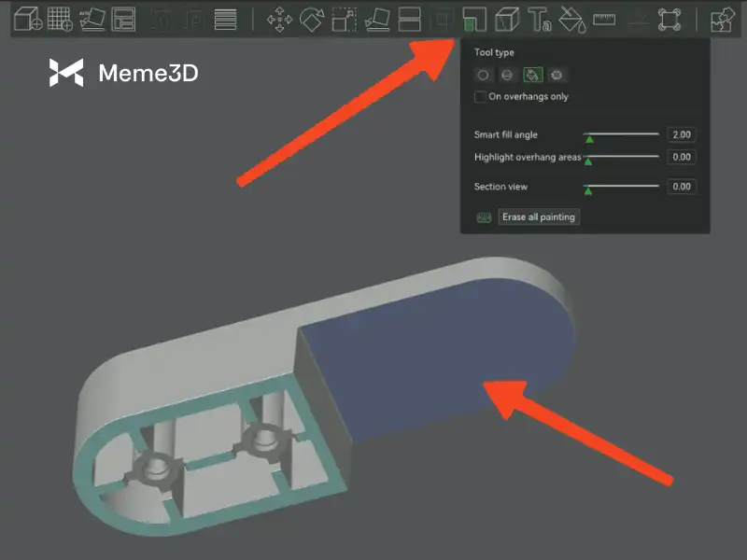Choose the circle brush tool type
The image size is (747, 560).
point(483,75)
